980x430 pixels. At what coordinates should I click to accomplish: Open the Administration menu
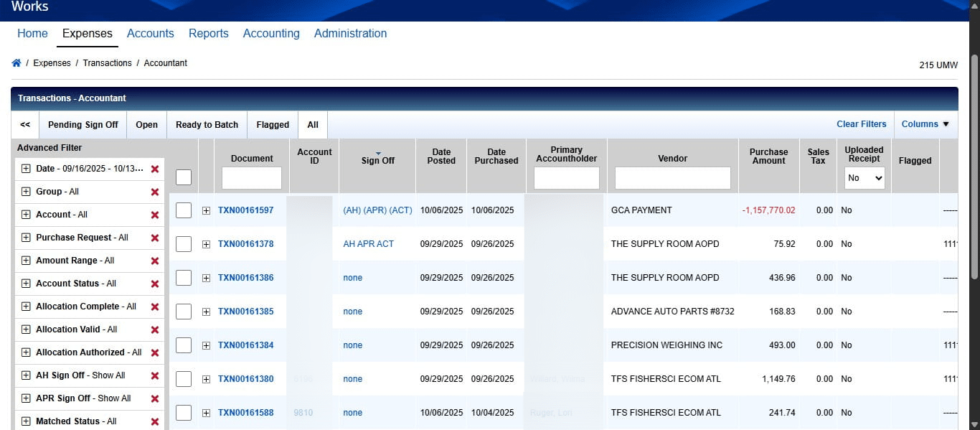tap(350, 33)
